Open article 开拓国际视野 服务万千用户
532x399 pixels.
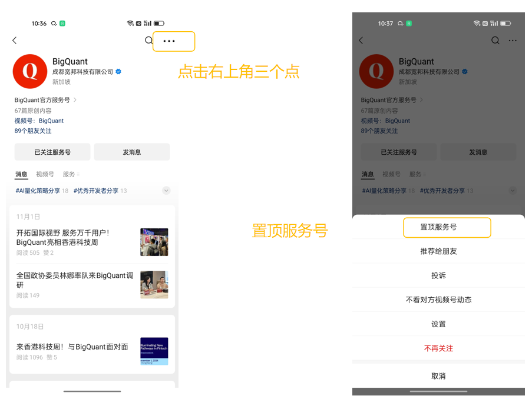click(x=63, y=237)
